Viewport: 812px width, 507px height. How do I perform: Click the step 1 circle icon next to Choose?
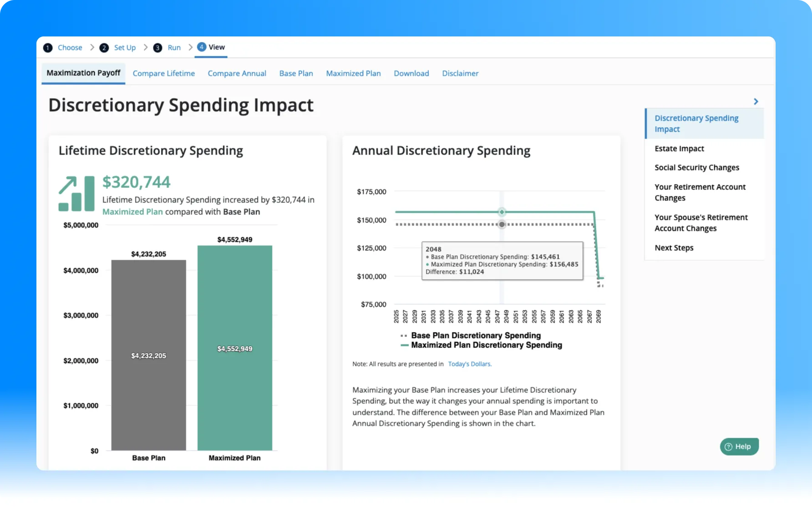click(48, 48)
